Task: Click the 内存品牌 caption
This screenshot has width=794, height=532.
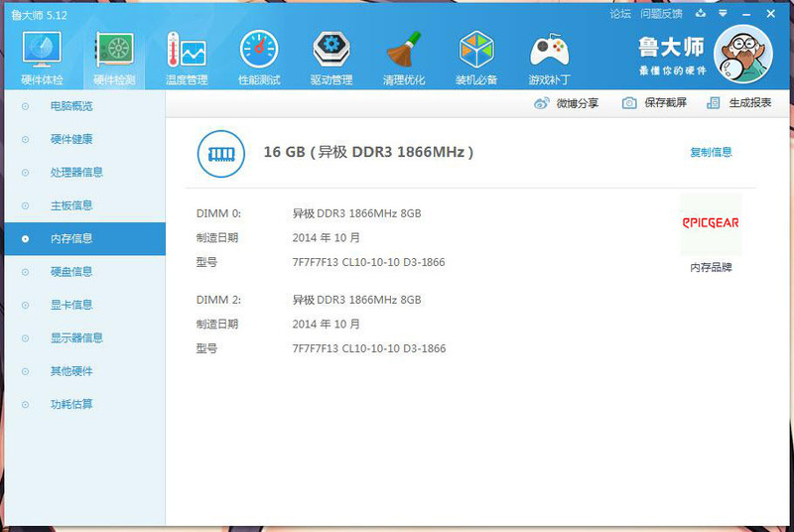Action: point(711,267)
